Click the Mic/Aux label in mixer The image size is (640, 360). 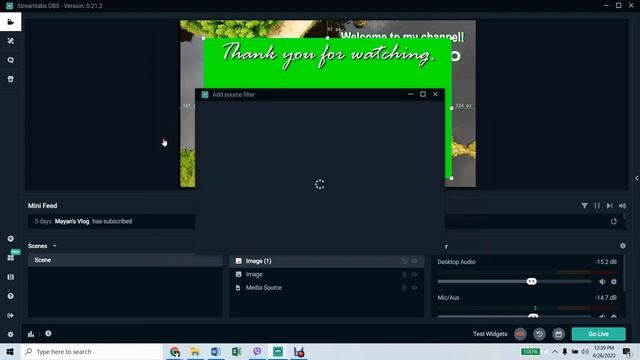click(448, 298)
